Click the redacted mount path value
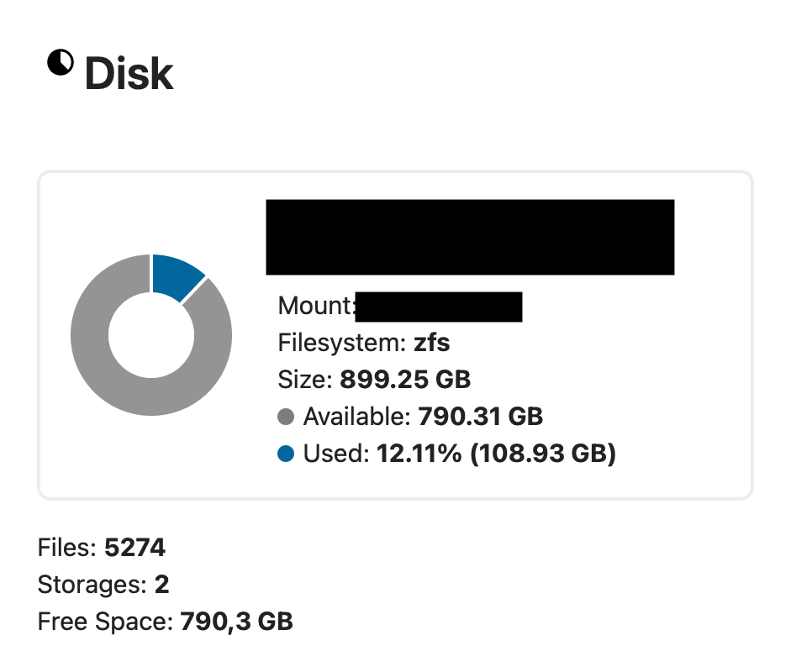Image resolution: width=812 pixels, height=672 pixels. pos(438,307)
